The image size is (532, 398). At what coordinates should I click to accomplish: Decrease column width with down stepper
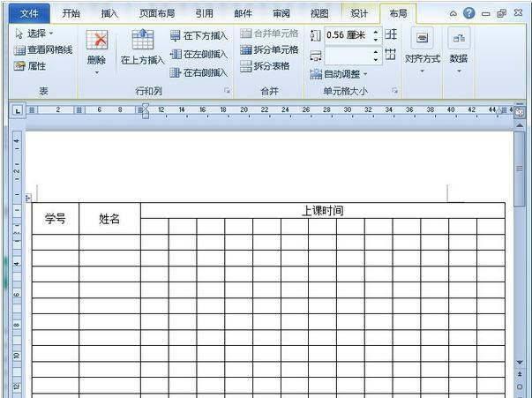click(x=376, y=60)
